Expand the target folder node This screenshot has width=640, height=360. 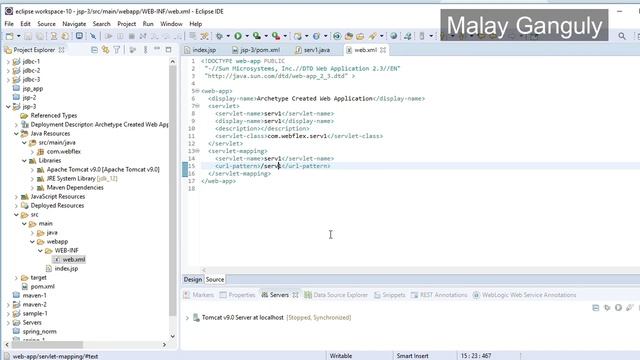[x=16, y=278]
